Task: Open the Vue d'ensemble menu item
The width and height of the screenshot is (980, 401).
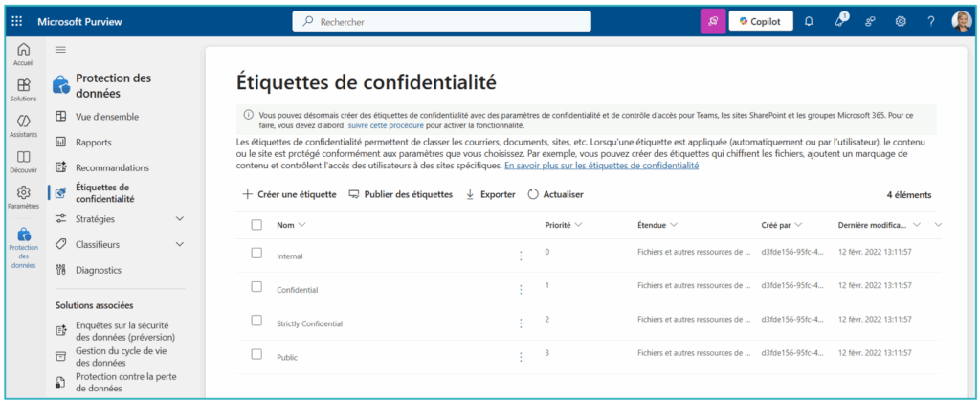Action: tap(107, 117)
